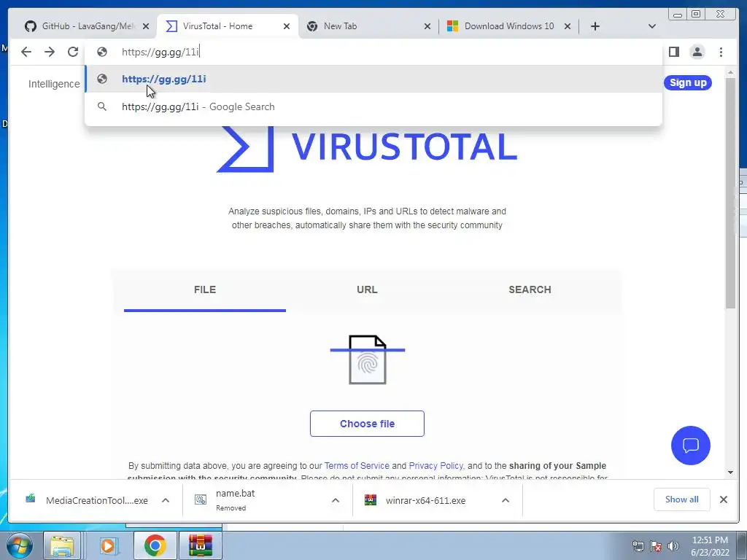Click the file fingerprint upload icon
747x560 pixels.
pos(368,359)
